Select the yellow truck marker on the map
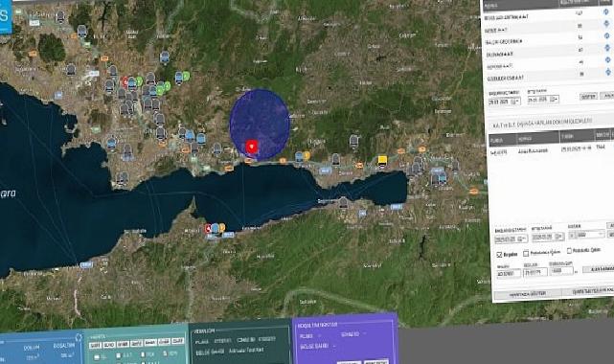This screenshot has width=614, height=364. (x=382, y=161)
